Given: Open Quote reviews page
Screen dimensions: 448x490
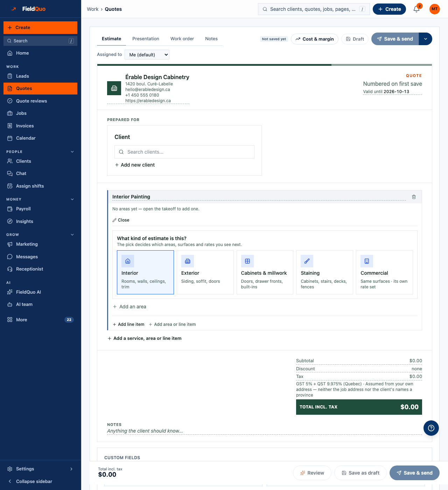Looking at the screenshot, I should pos(40,101).
